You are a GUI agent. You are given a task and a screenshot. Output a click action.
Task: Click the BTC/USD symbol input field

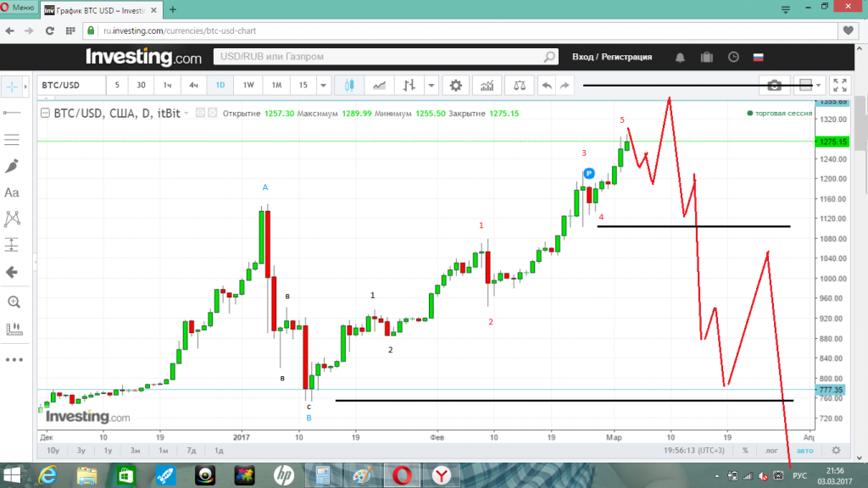(x=71, y=86)
